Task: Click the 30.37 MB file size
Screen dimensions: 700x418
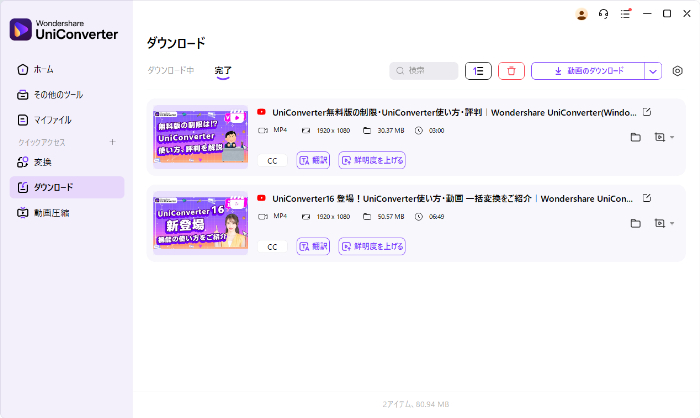Action: (391, 131)
